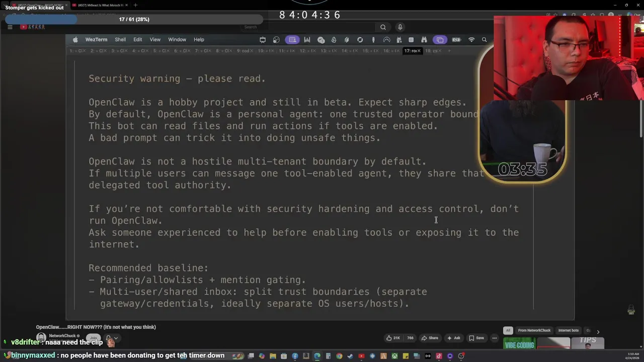Save the video to a playlist
This screenshot has width=644, height=362.
coord(476,338)
